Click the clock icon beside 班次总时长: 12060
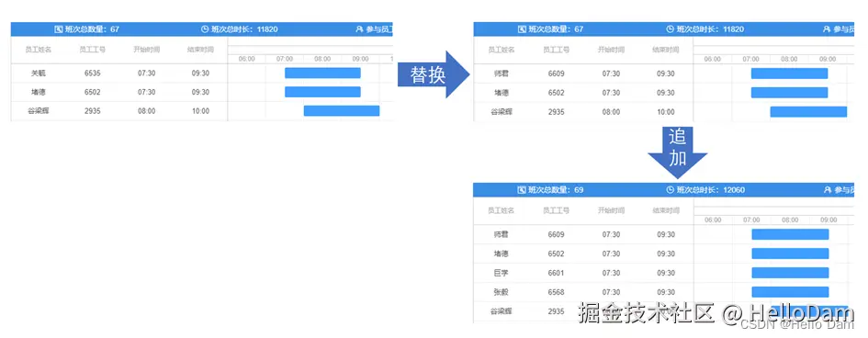 pyautogui.click(x=670, y=190)
